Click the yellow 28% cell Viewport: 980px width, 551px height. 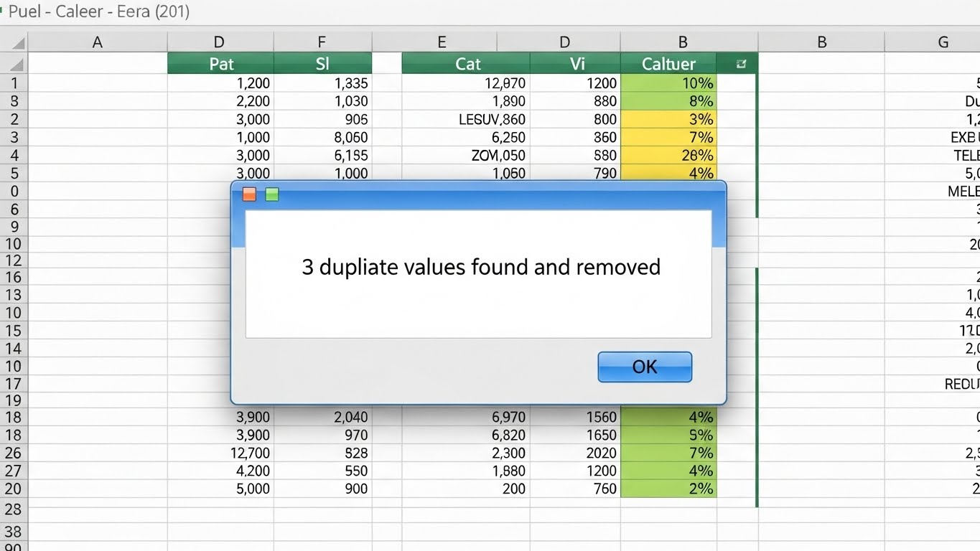pyautogui.click(x=668, y=155)
